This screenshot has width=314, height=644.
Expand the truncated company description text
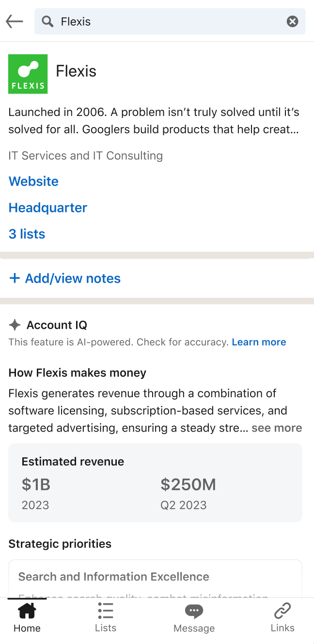tap(154, 121)
